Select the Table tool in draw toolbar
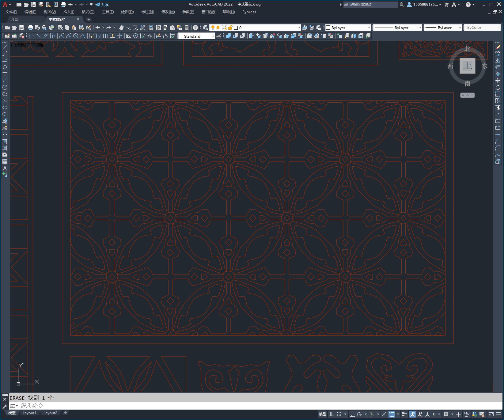The image size is (504, 420). point(5,161)
